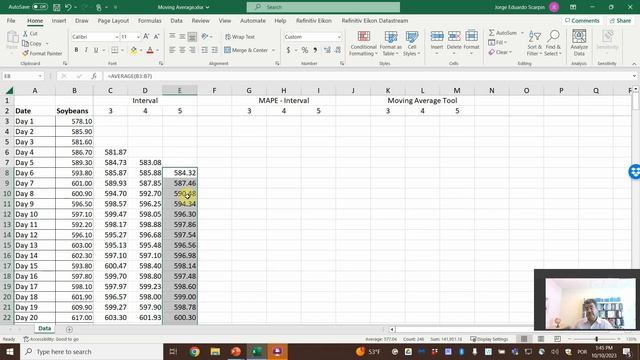Open the Data ribbon tab
The image size is (640, 360).
(176, 20)
